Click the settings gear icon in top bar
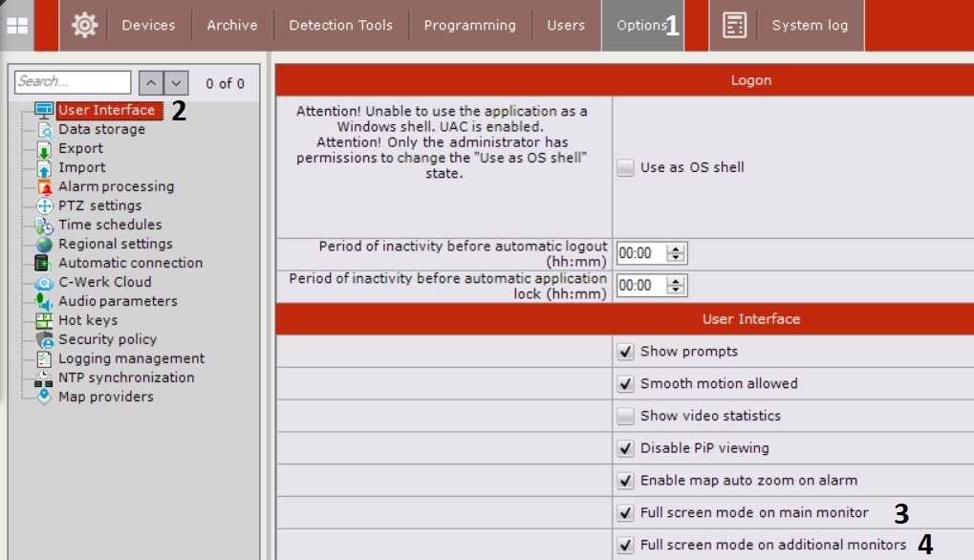This screenshot has height=560, width=974. 84,26
